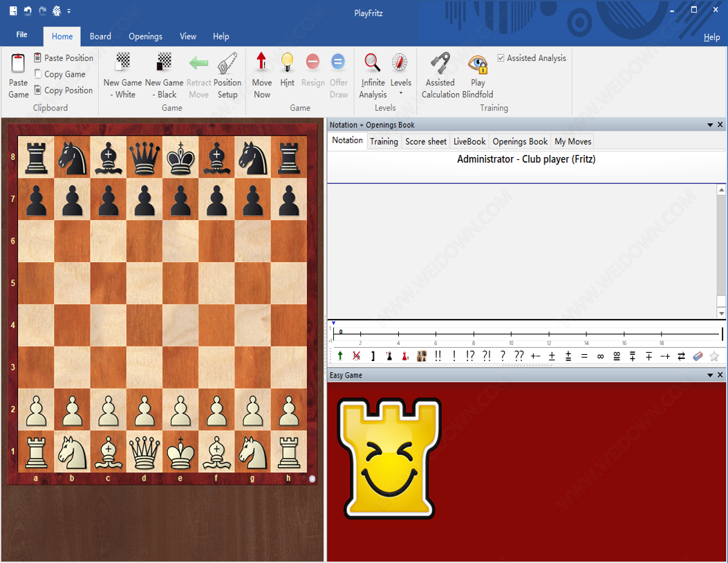The image size is (728, 563).
Task: Open Position Setup
Action: point(227,75)
